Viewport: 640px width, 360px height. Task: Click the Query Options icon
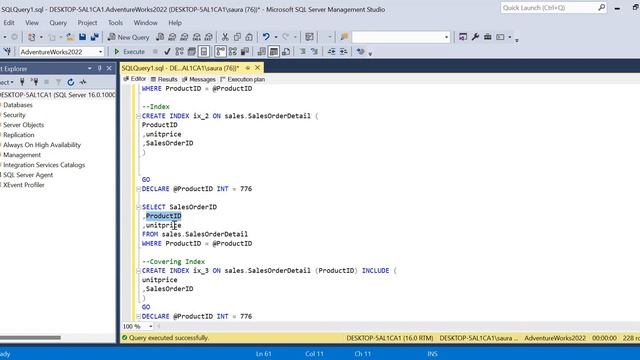point(191,52)
